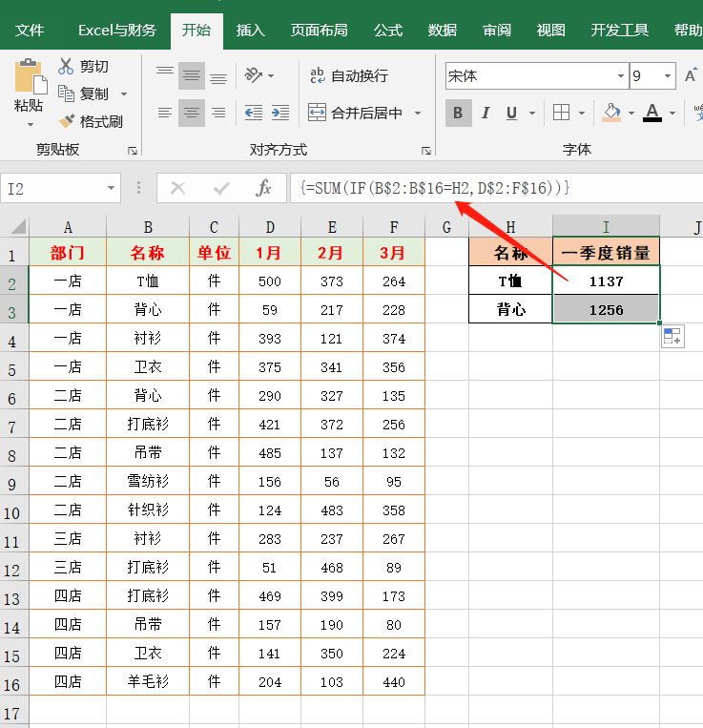Switch to 页面布局 tab

coord(320,31)
